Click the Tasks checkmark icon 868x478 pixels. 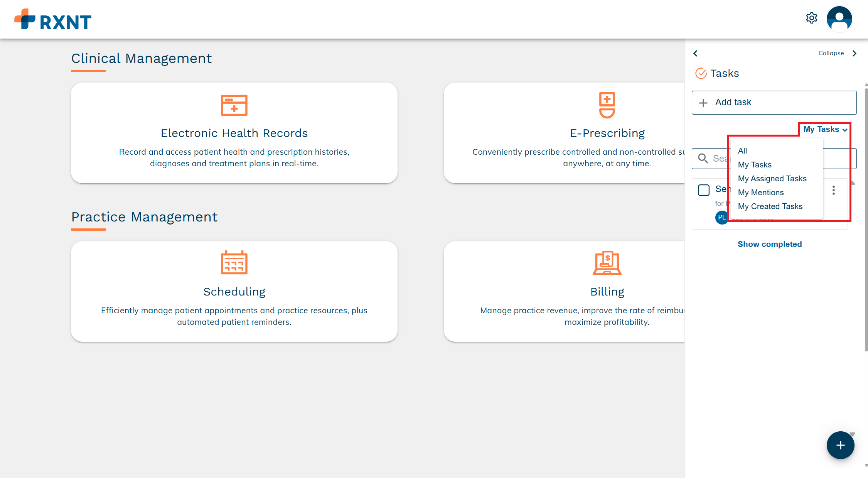[701, 73]
